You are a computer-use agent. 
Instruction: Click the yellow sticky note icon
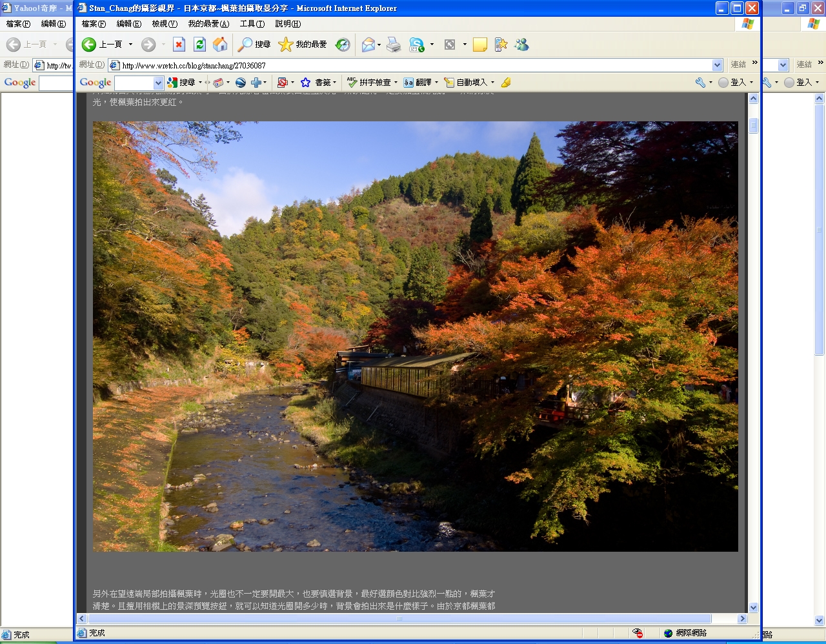pos(479,45)
